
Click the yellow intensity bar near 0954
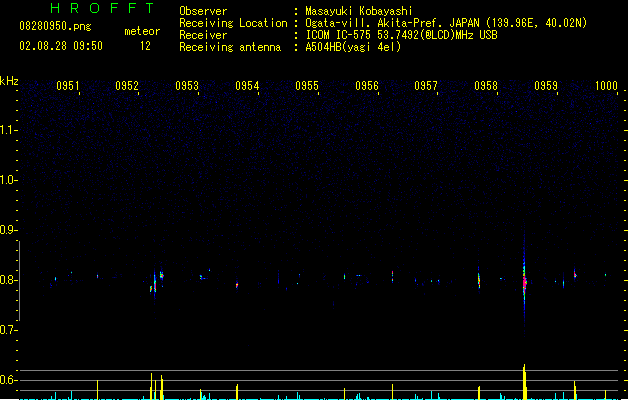(x=237, y=392)
